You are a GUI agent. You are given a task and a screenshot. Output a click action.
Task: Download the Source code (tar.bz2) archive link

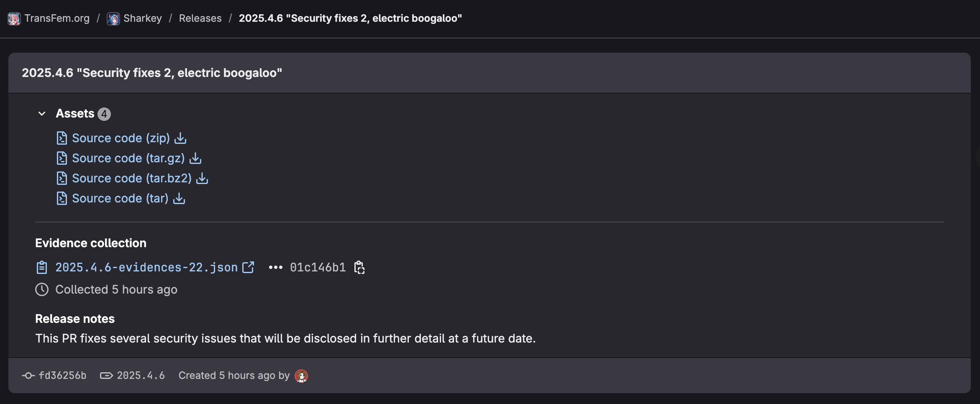131,178
